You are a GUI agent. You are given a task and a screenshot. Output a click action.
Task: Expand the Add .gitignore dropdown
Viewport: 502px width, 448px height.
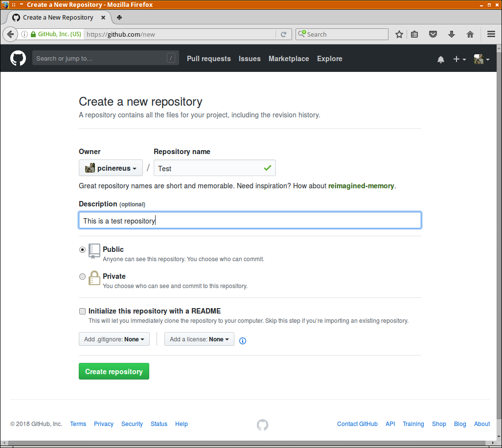(114, 339)
